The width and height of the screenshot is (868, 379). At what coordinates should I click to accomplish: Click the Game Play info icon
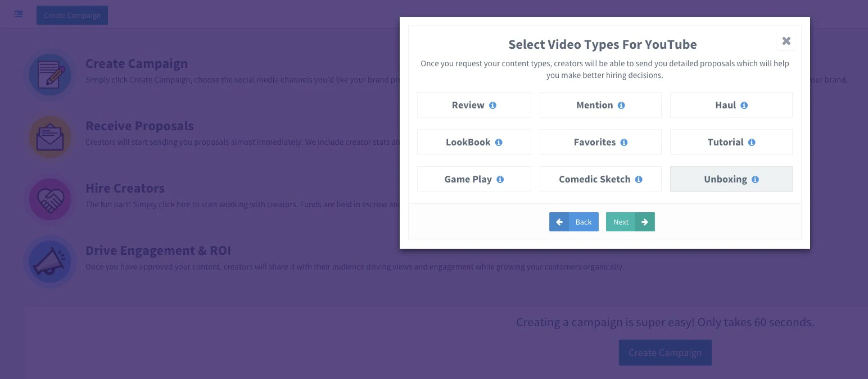click(500, 180)
